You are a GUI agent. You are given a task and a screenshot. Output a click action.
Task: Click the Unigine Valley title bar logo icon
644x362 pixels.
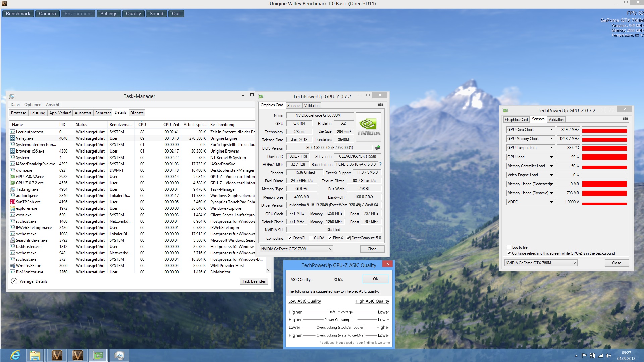click(4, 3)
